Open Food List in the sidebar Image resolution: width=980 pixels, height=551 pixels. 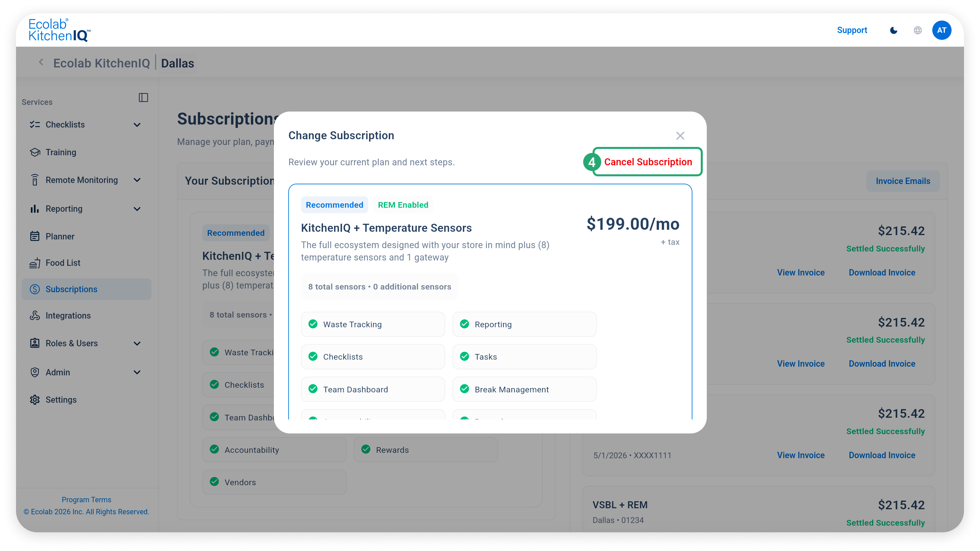click(x=87, y=263)
